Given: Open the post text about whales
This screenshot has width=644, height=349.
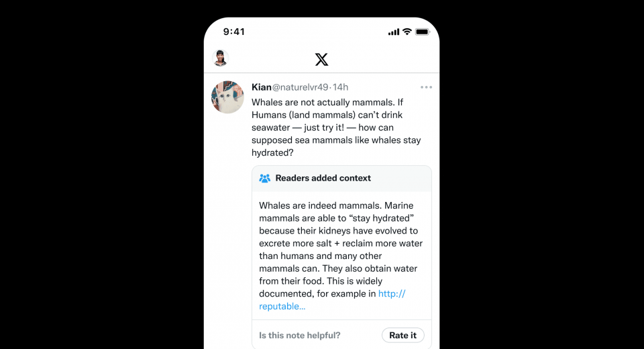Looking at the screenshot, I should tap(336, 128).
